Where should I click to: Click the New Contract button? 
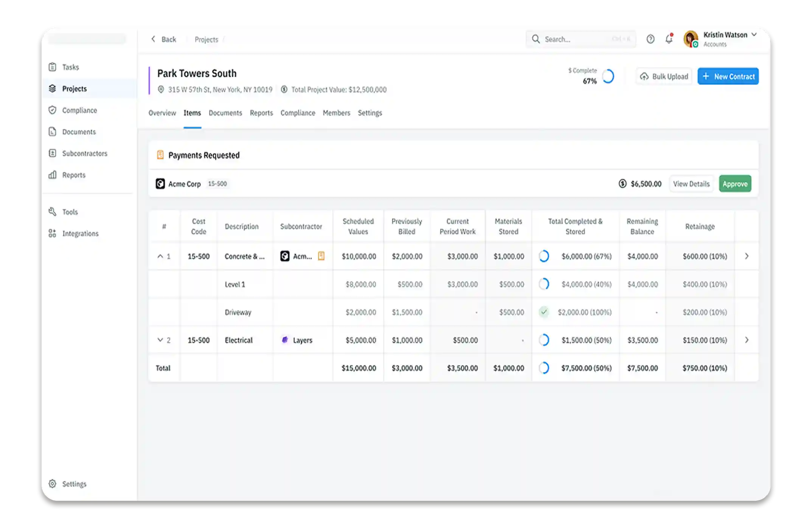point(728,76)
